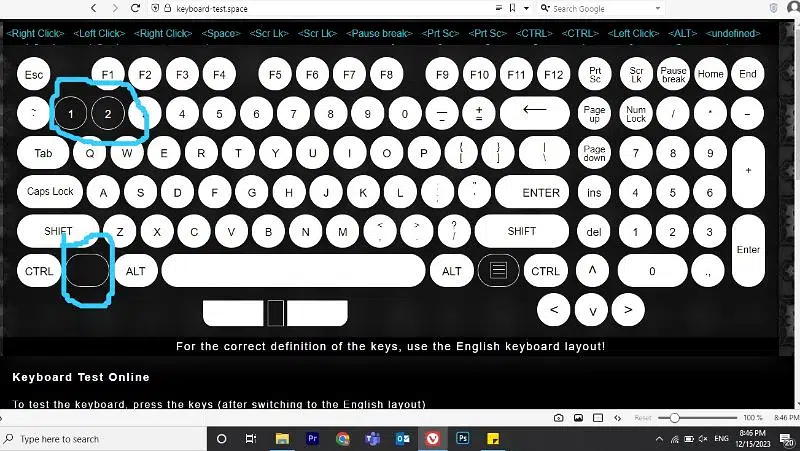Click the ENG language indicator in the system tray

(720, 438)
